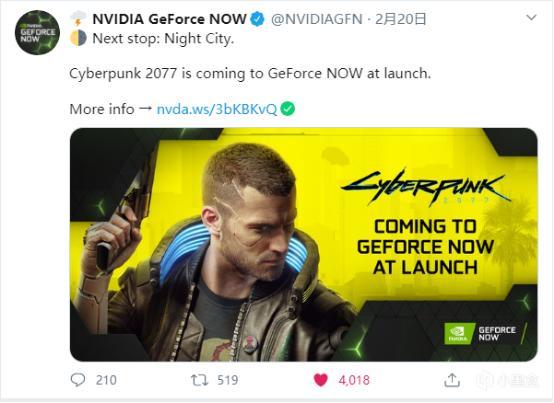The width and height of the screenshot is (554, 403).
Task: Click the half moon emoji
Action: click(78, 38)
